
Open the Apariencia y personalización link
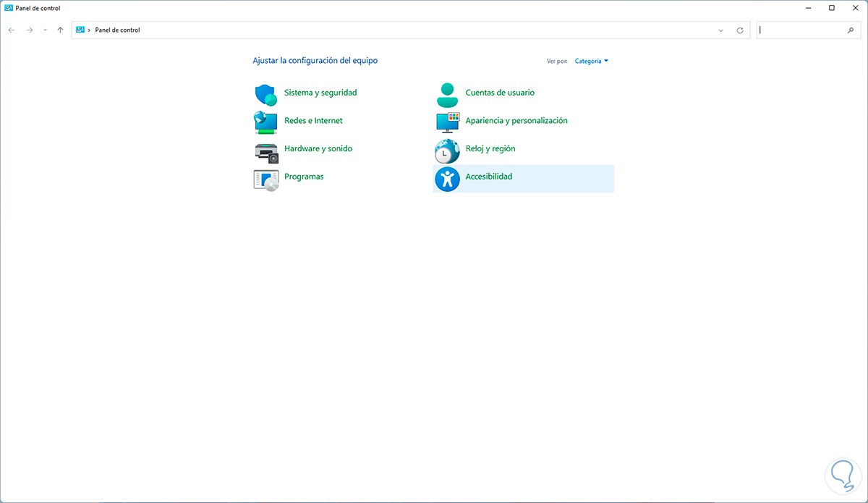(516, 121)
